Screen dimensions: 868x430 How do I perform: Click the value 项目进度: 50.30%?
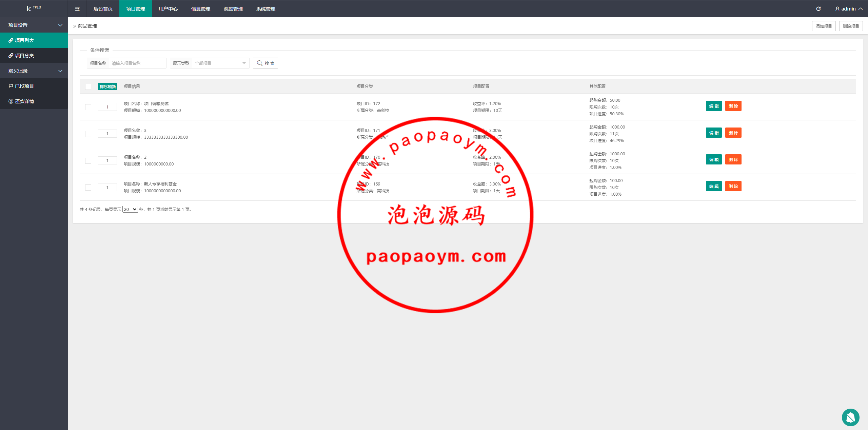pyautogui.click(x=607, y=114)
